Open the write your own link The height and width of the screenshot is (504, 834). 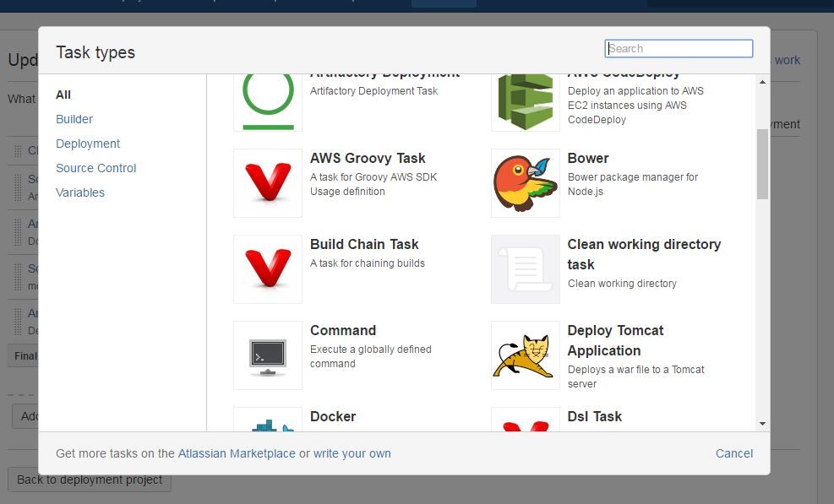(352, 453)
